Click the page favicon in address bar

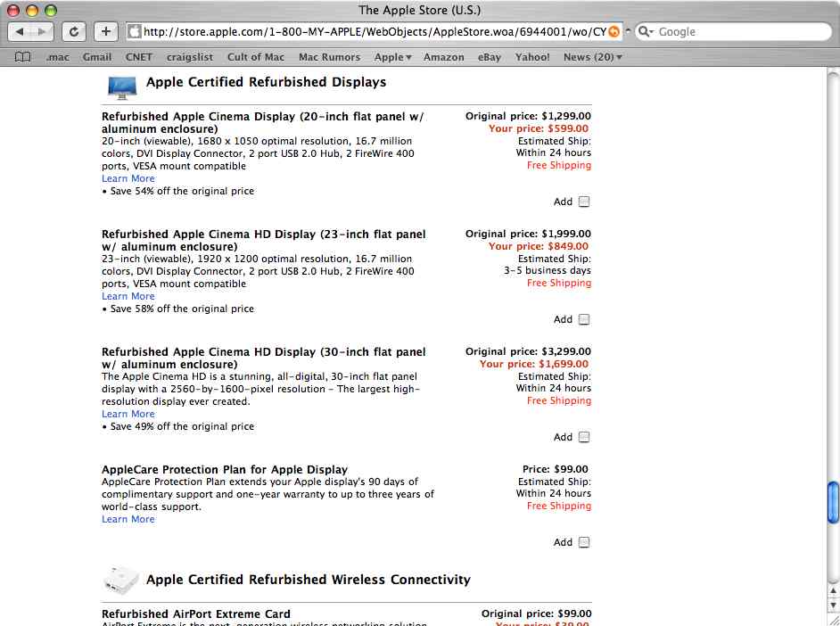135,31
